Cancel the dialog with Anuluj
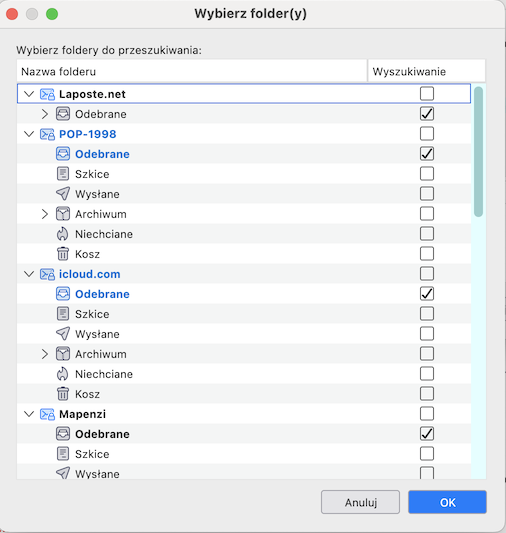506x533 pixels. click(x=360, y=502)
